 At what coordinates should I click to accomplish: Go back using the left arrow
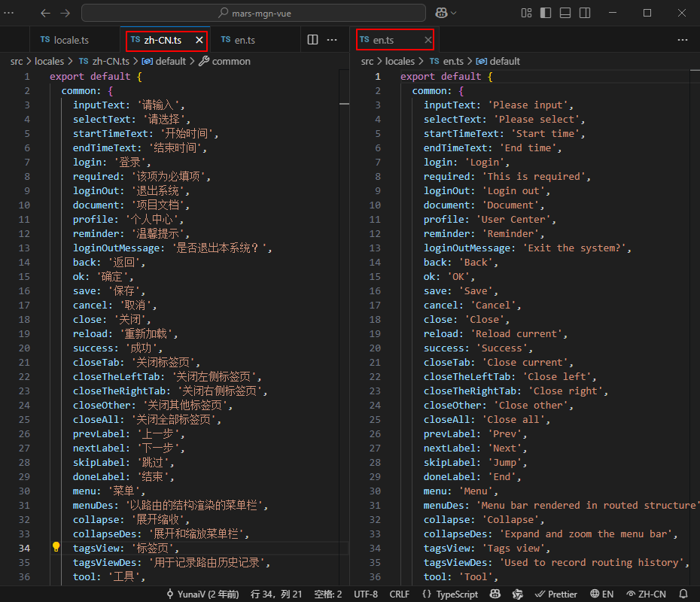[x=45, y=13]
